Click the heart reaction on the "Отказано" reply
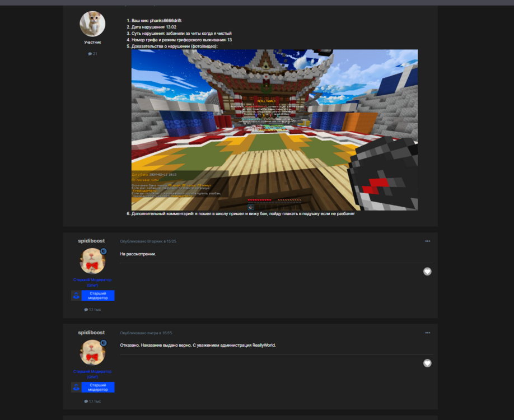The width and height of the screenshot is (514, 420). (x=427, y=363)
